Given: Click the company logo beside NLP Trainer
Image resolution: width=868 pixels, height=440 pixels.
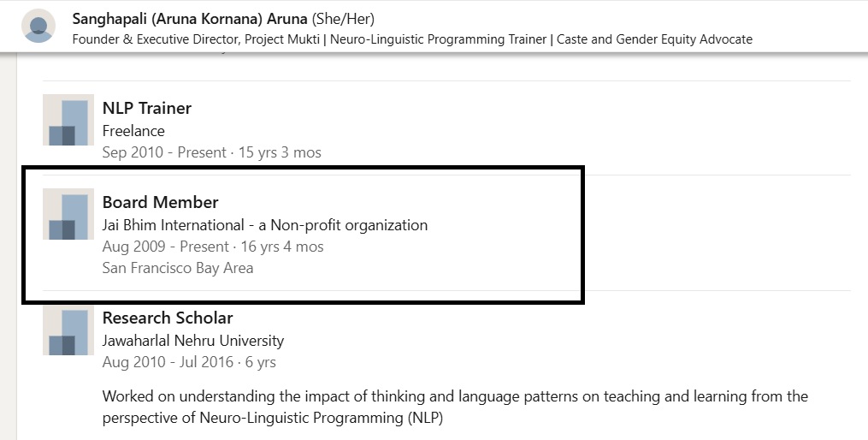Looking at the screenshot, I should (x=68, y=120).
